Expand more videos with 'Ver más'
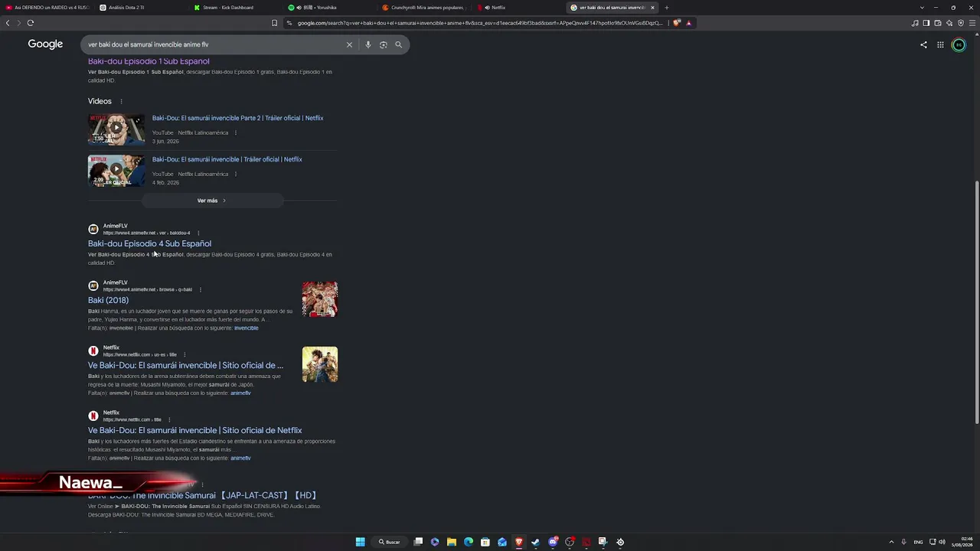 212,201
